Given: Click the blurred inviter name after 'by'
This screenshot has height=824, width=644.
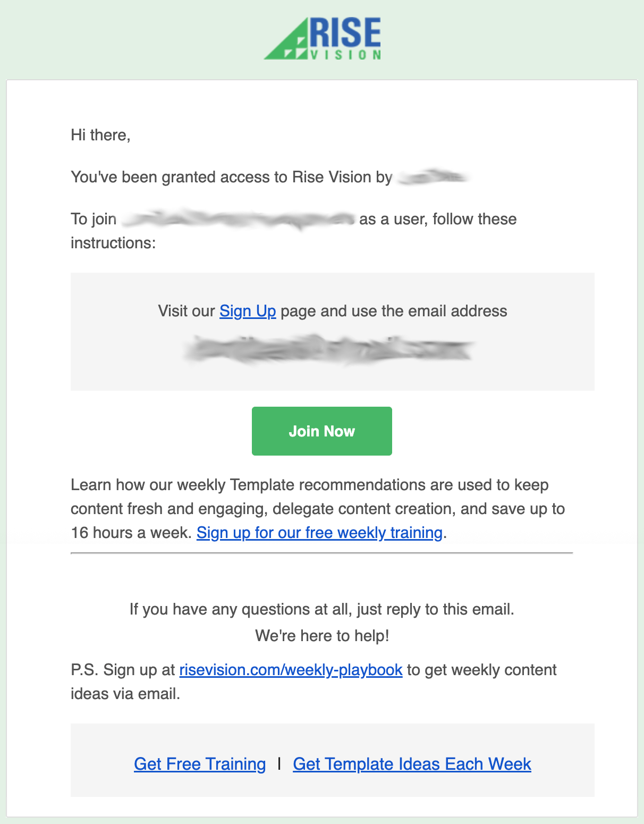Looking at the screenshot, I should 433,177.
